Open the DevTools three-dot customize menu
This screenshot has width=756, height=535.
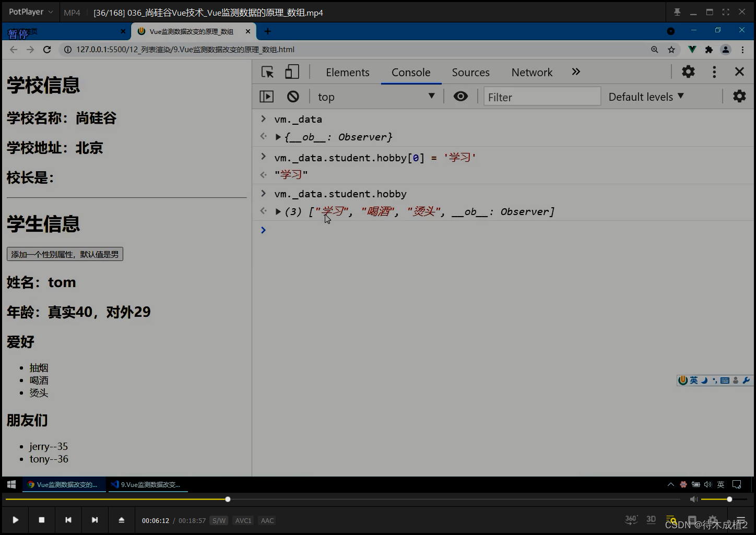coord(714,72)
